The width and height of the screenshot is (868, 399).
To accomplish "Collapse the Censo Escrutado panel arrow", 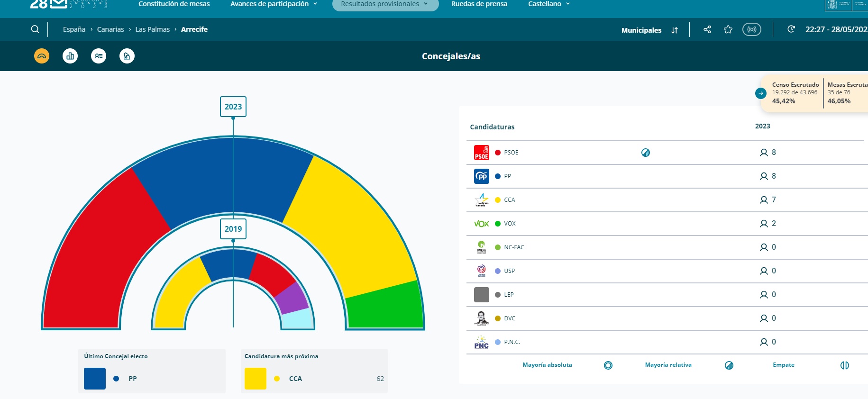I will click(760, 93).
